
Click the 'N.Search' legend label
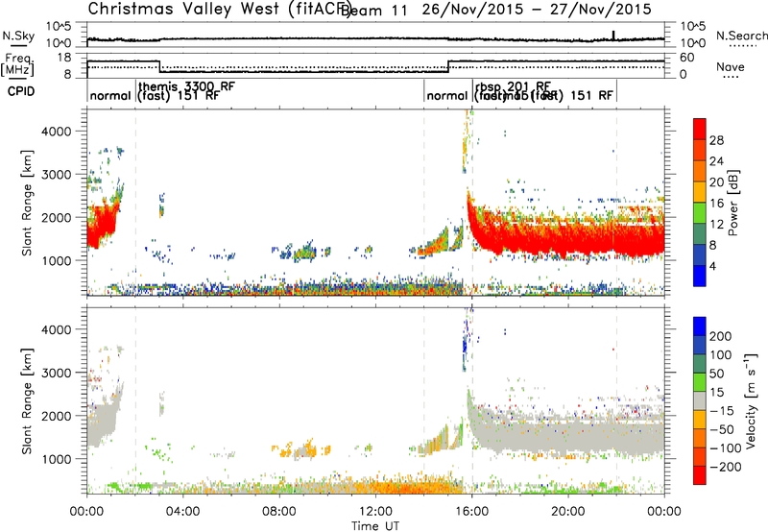tap(741, 36)
